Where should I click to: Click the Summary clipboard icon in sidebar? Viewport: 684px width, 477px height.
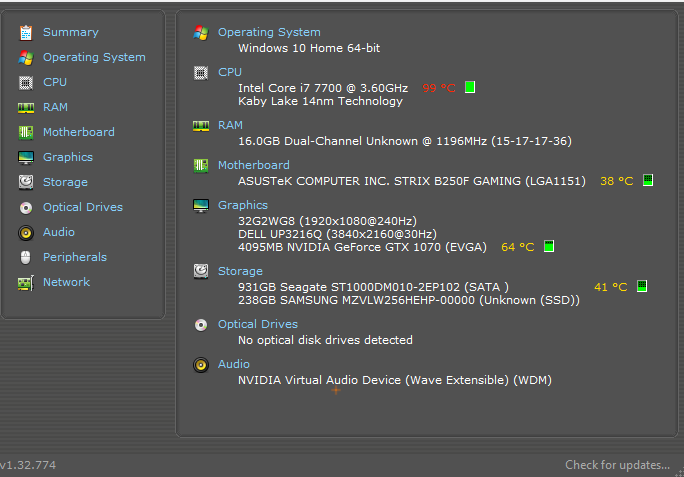click(x=26, y=33)
